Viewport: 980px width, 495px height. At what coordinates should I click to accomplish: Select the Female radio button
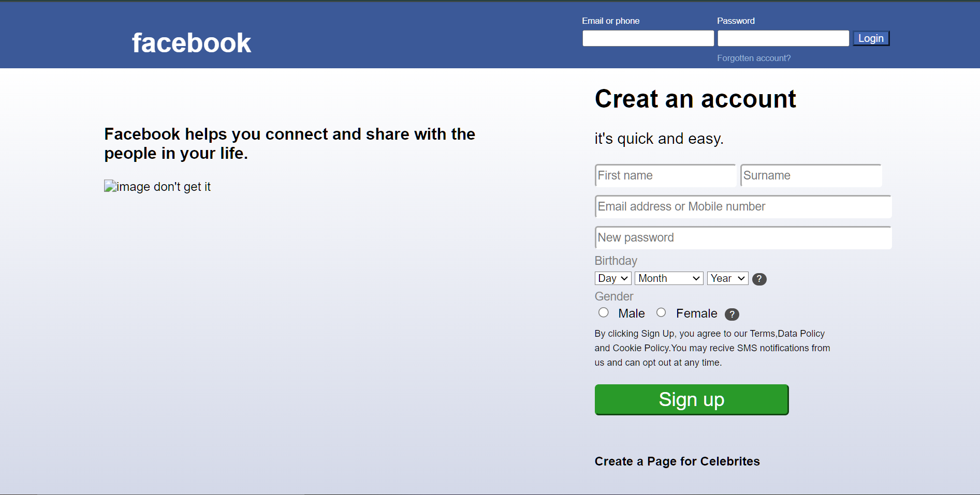661,312
